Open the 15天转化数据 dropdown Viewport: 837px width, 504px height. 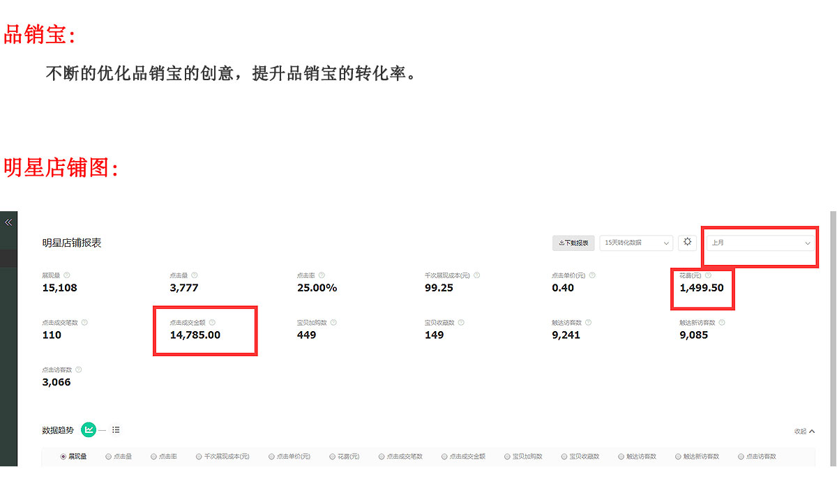(x=636, y=243)
